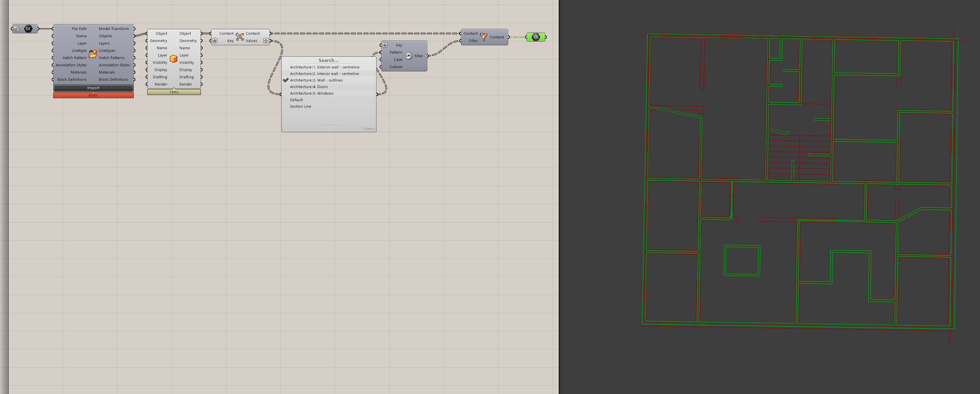Screen dimensions: 980x394
Task: Check Architecture::4. Doors in the layer list
Action: click(309, 87)
